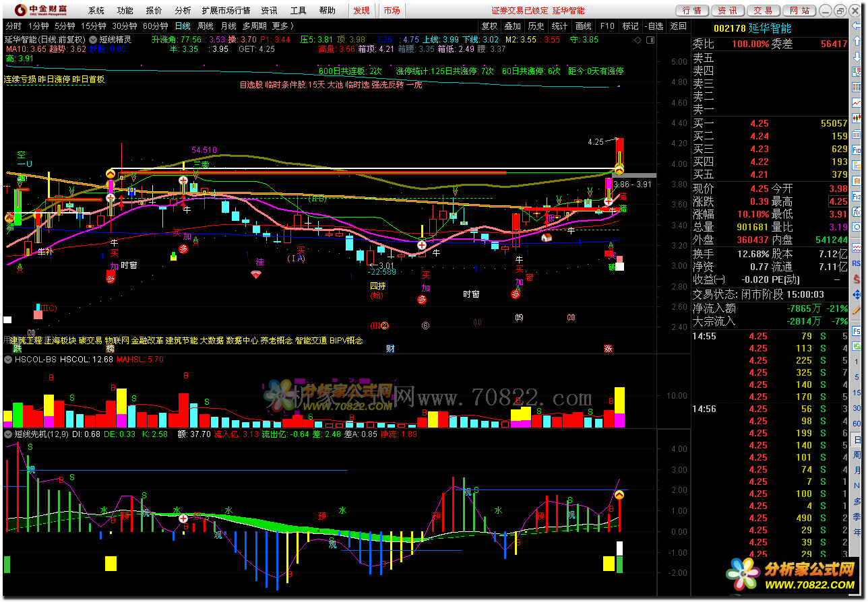Click the 网站 button at top right
The width and height of the screenshot is (868, 602).
coord(799,10)
